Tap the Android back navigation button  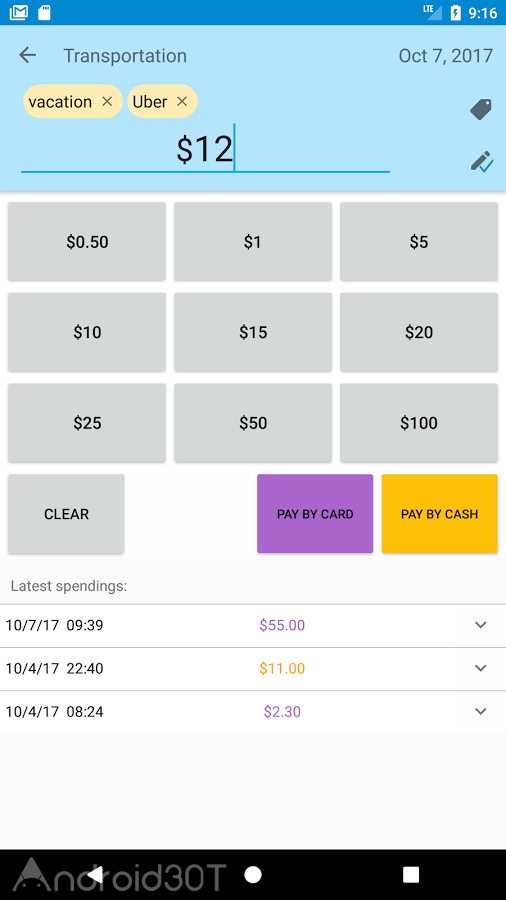click(95, 875)
